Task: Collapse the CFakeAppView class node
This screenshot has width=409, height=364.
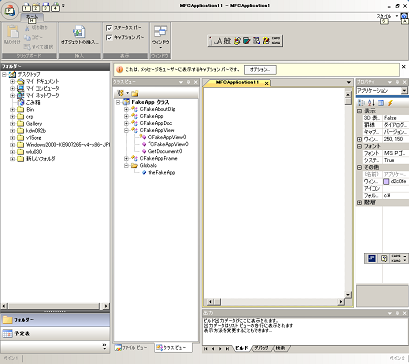Action: click(126, 130)
